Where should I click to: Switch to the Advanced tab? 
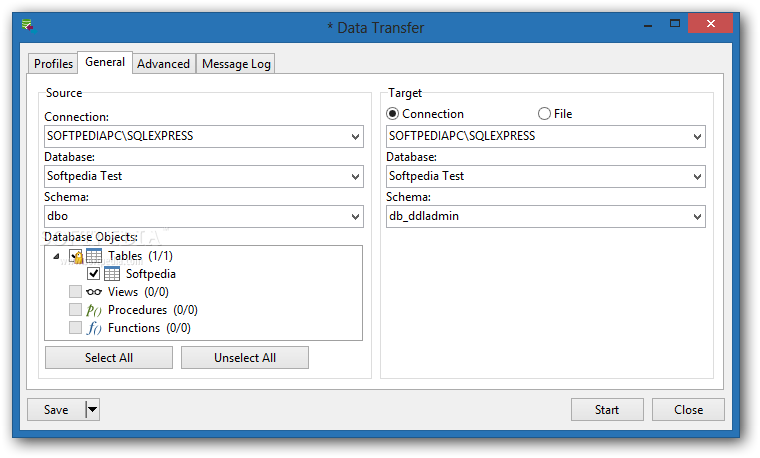pos(164,63)
